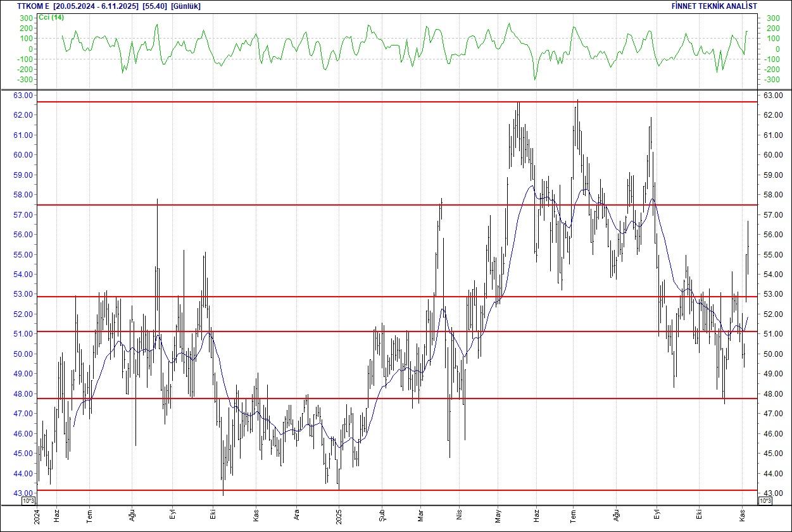This screenshot has width=792, height=532.
Task: Click the left 10^3 scale box
Action: [29, 501]
